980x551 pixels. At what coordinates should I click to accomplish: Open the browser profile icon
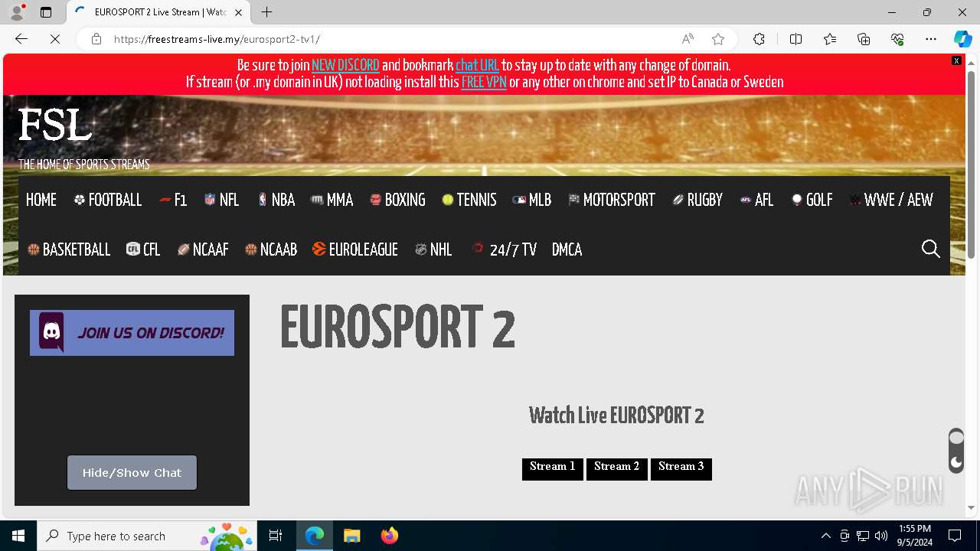17,12
